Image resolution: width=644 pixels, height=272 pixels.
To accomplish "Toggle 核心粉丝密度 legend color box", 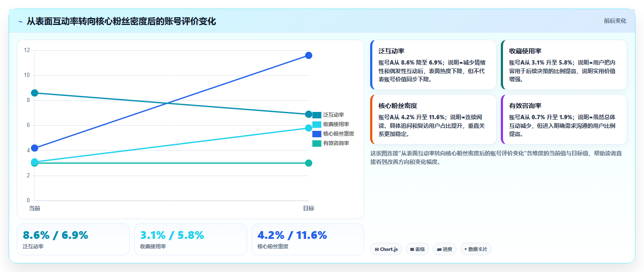I will pos(317,134).
